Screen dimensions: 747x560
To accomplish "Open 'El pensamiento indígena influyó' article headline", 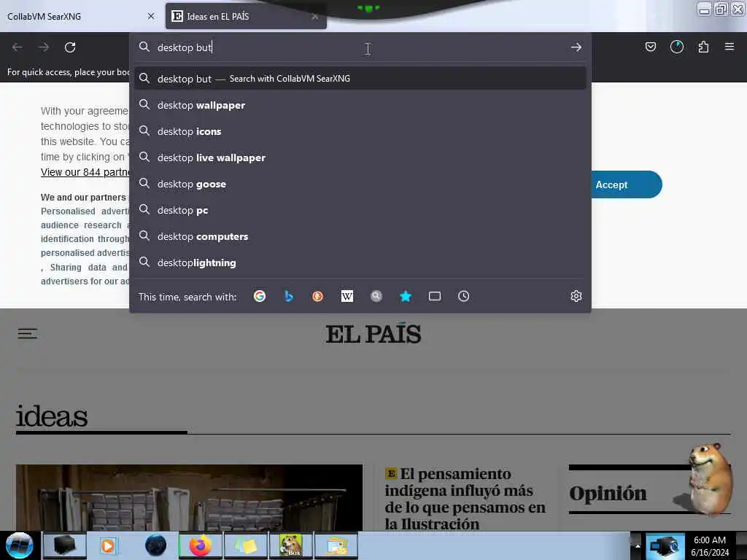I will coord(465,499).
